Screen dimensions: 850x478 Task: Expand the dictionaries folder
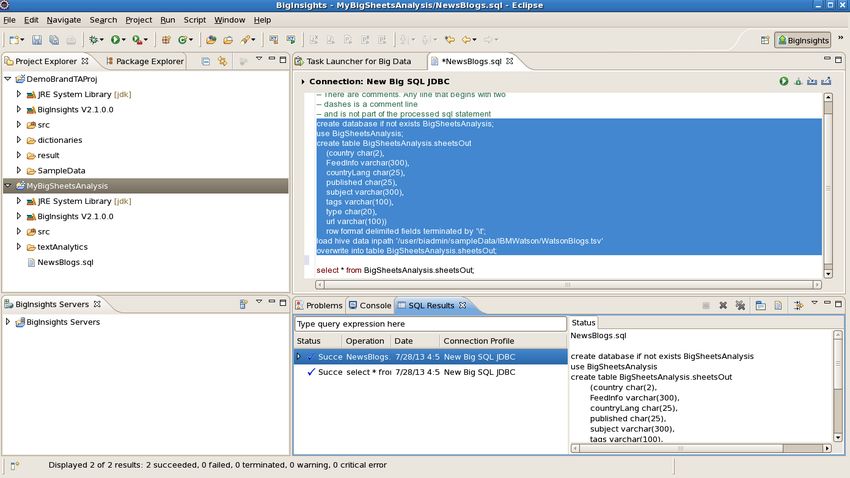[x=19, y=140]
